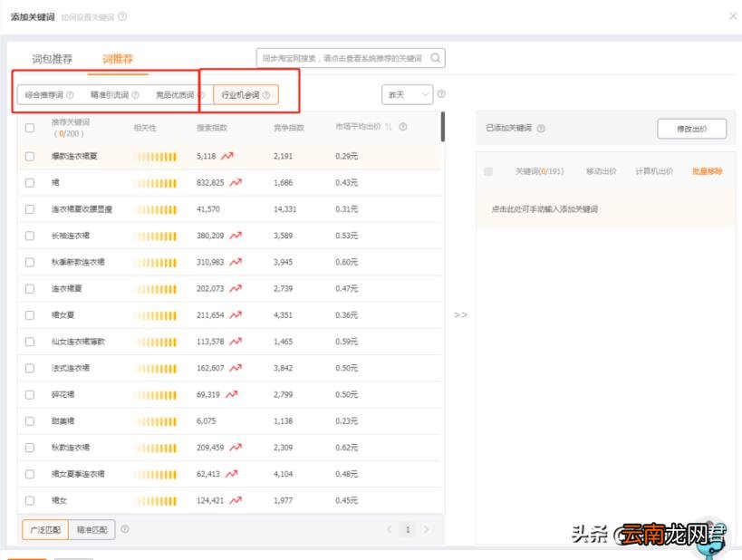This screenshot has width=742, height=560.
Task: Click the 0.62元 market average price value
Action: (x=346, y=448)
